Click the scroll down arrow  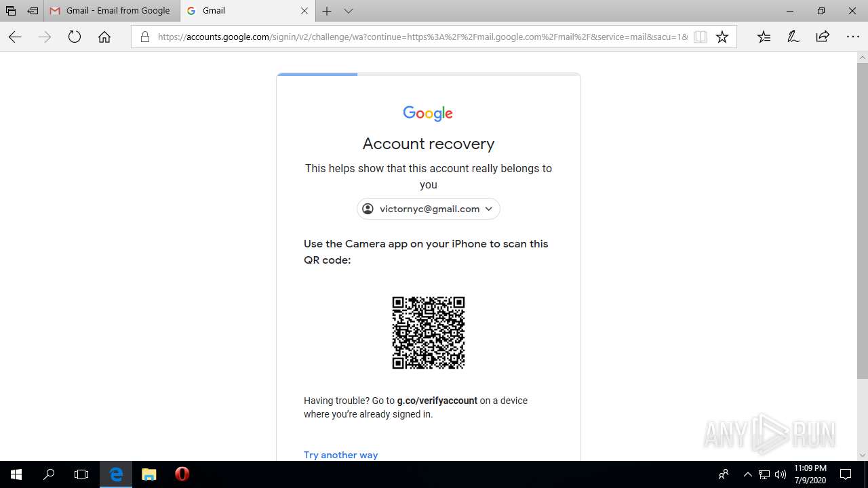tap(863, 455)
